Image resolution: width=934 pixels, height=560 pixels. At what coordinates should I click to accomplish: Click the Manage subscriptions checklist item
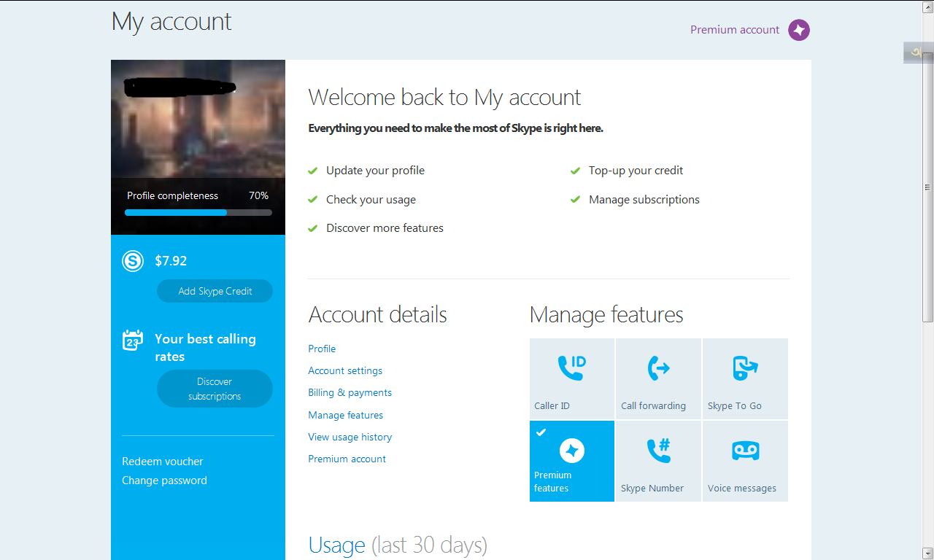(x=644, y=200)
